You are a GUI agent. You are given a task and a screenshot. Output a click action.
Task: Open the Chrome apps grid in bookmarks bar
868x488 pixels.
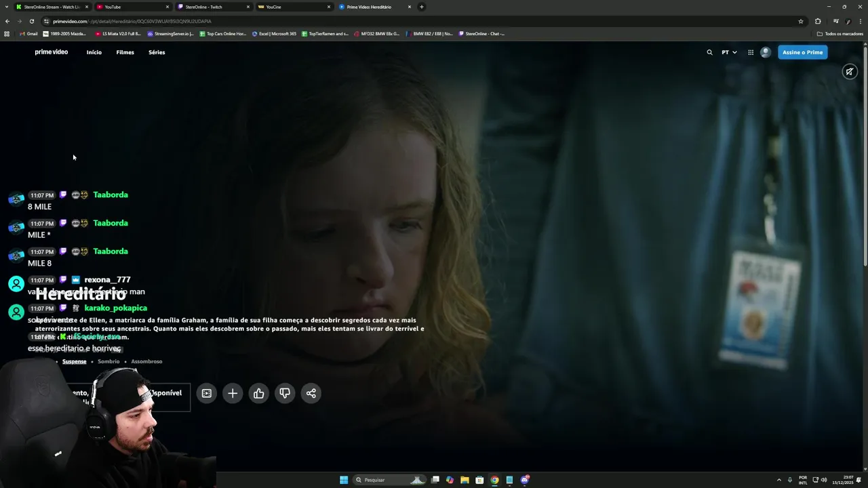pos(7,33)
